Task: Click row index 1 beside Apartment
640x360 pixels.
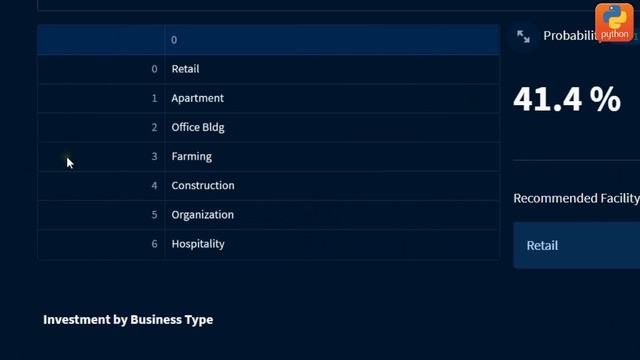Action: pos(101,98)
